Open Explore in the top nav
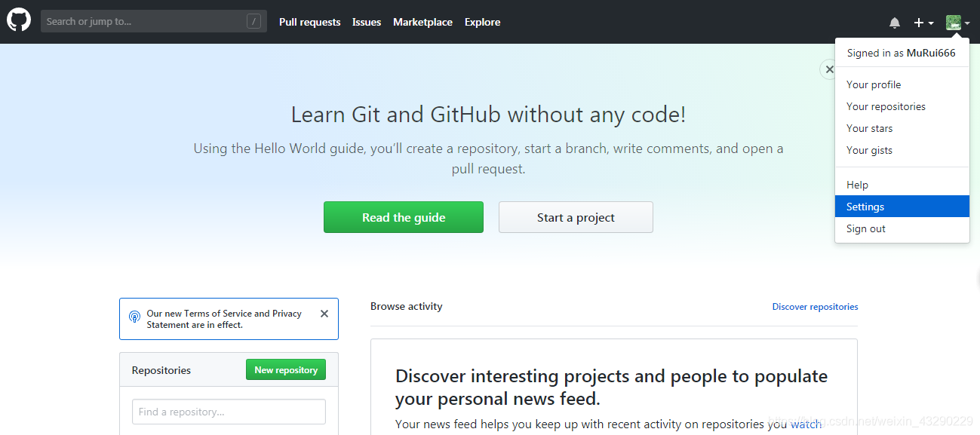This screenshot has width=980, height=435. point(483,22)
